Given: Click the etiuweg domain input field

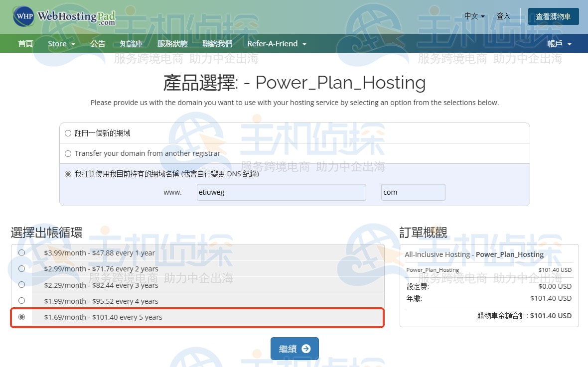Looking at the screenshot, I should pyautogui.click(x=281, y=192).
